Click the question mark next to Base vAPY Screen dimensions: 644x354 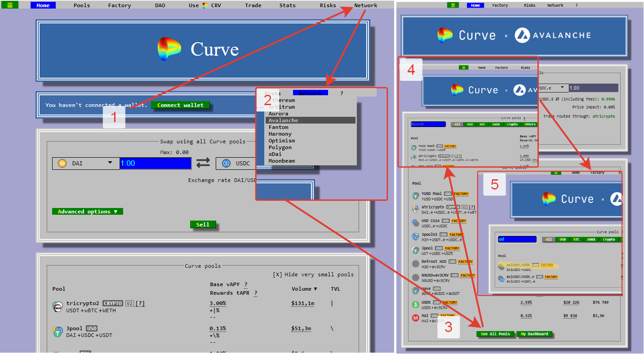(246, 284)
